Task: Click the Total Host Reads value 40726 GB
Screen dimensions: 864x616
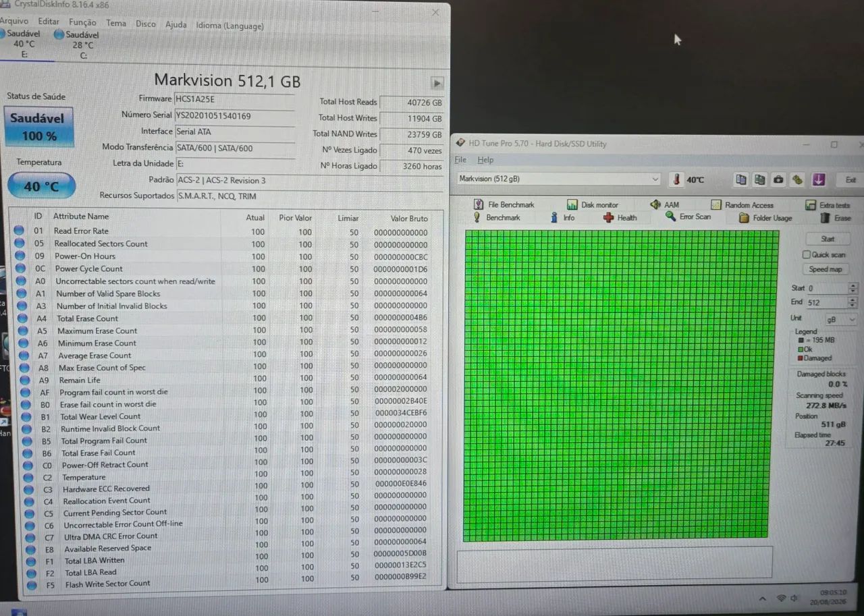Action: pos(412,103)
